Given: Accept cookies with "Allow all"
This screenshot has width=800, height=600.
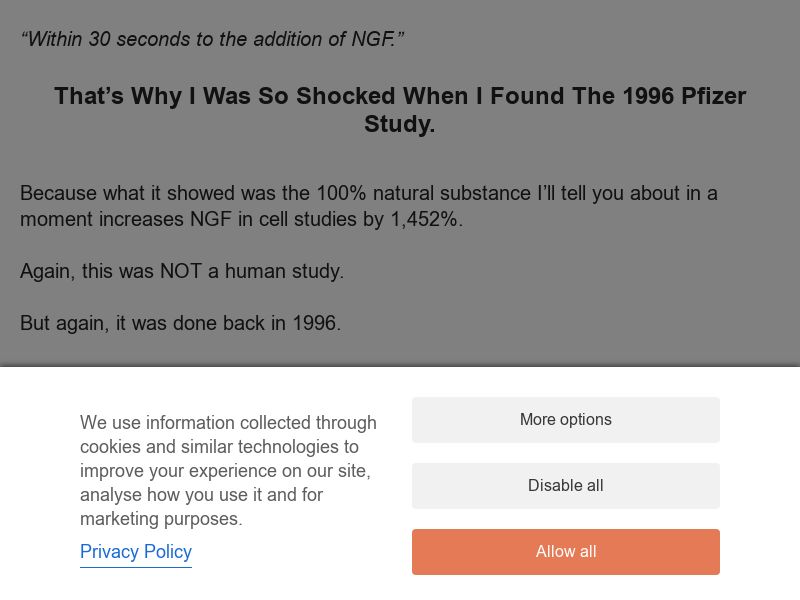Looking at the screenshot, I should 565,552.
